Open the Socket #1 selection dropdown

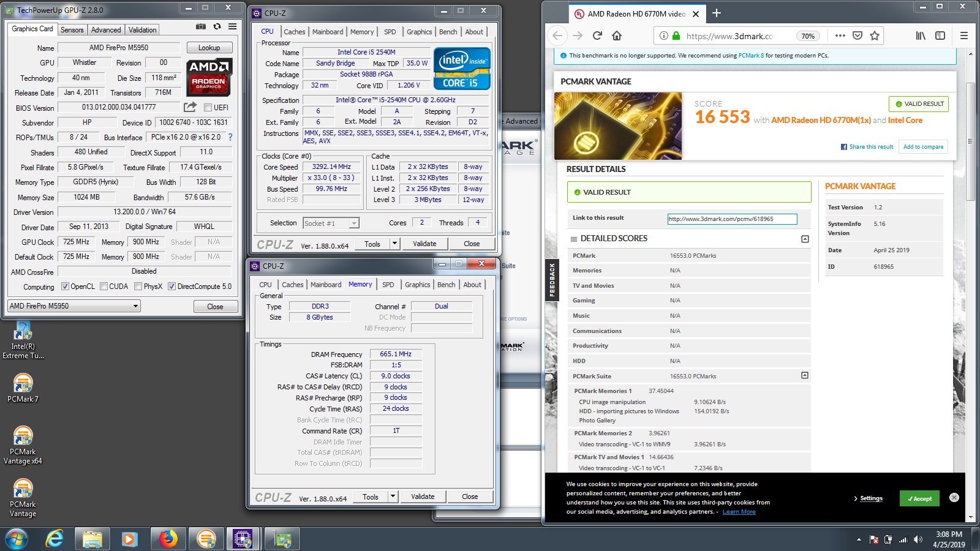click(x=331, y=223)
